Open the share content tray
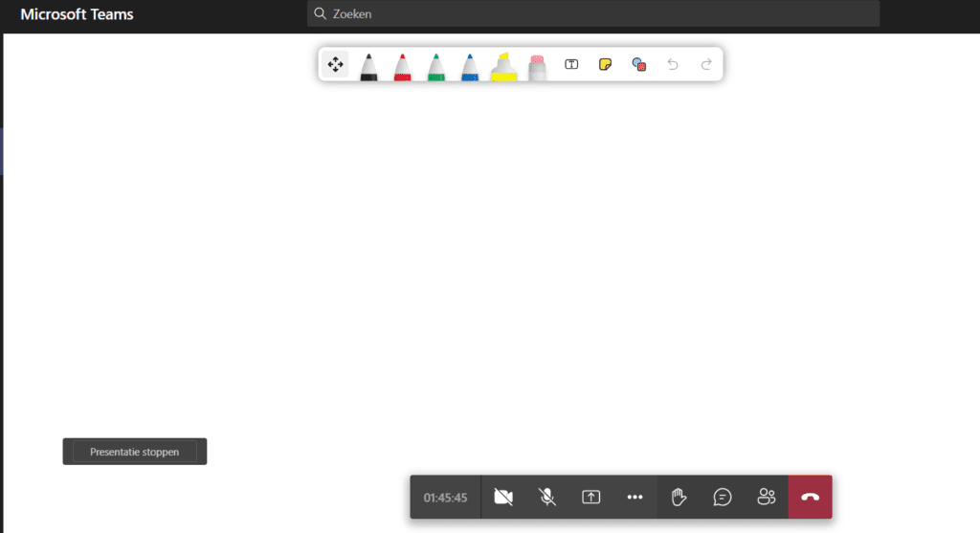Image resolution: width=980 pixels, height=533 pixels. pyautogui.click(x=591, y=497)
